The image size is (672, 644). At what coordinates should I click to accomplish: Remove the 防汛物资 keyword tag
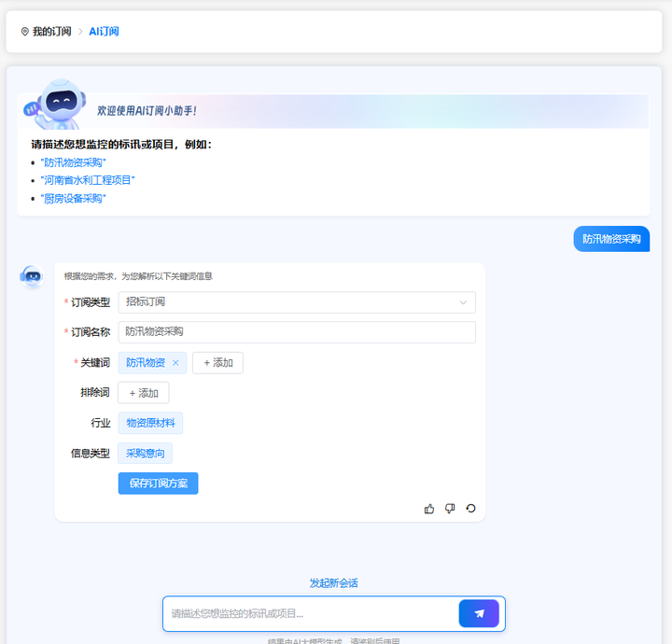point(175,363)
